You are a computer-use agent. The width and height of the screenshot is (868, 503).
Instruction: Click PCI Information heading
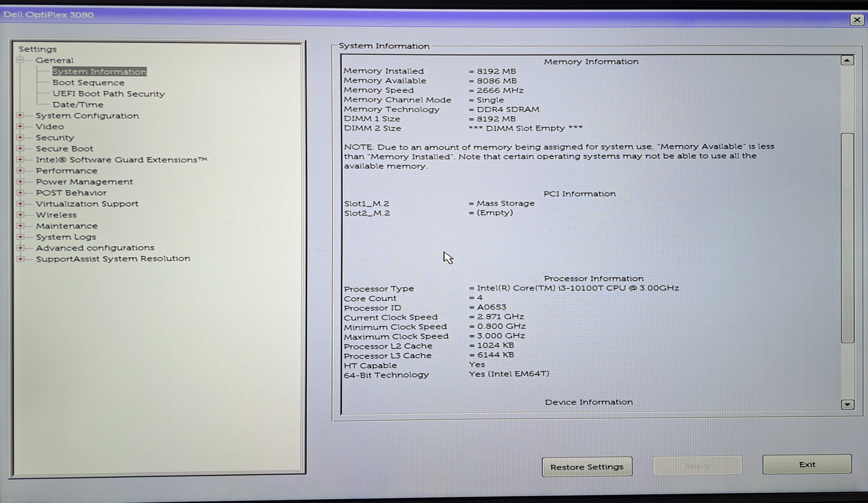(579, 194)
